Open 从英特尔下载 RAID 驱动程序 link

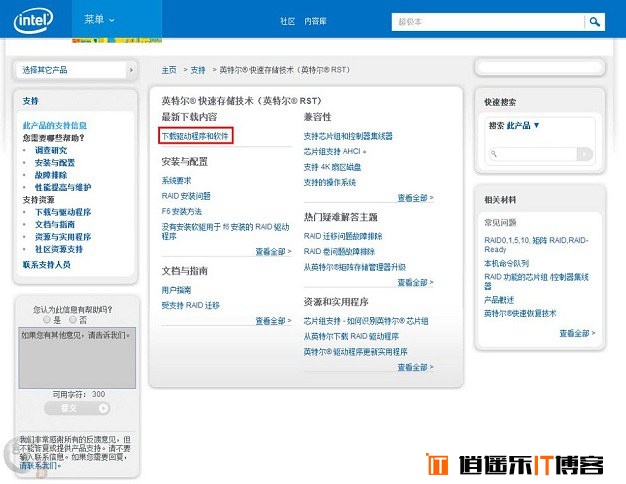coord(351,336)
